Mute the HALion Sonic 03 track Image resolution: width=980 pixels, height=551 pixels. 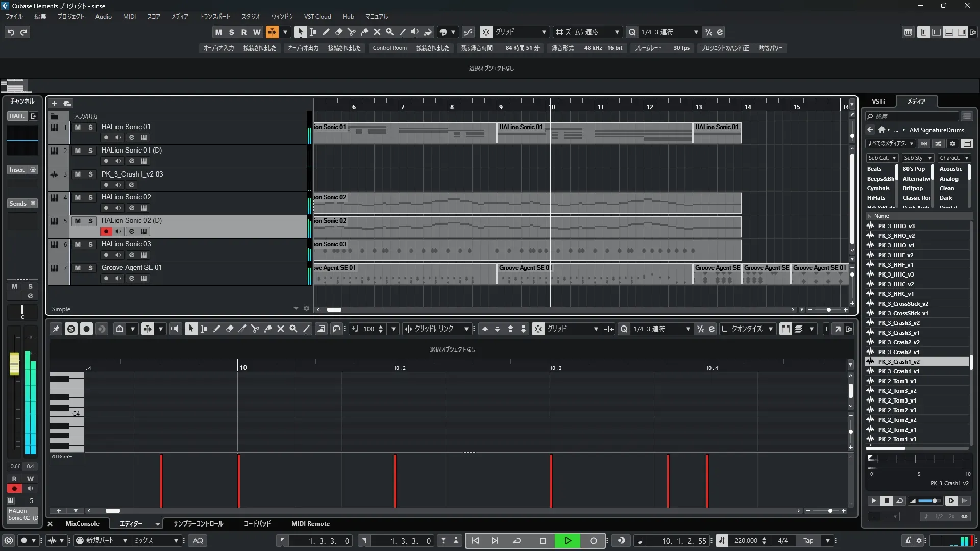coord(78,244)
